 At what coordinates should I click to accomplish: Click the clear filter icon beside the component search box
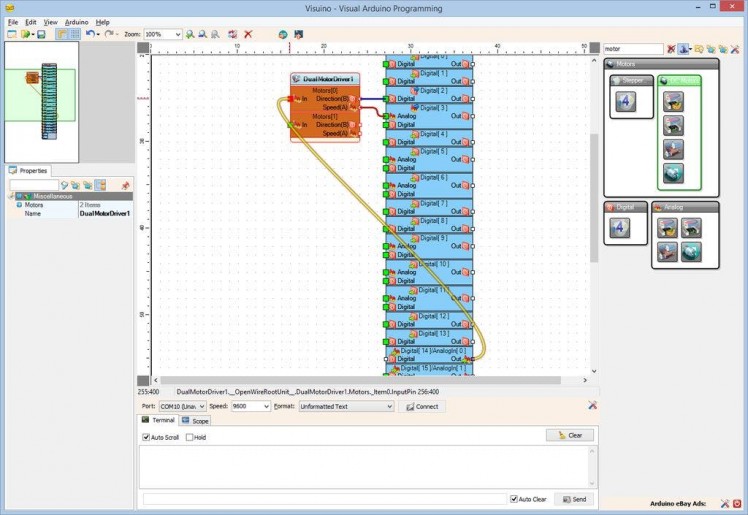(671, 48)
